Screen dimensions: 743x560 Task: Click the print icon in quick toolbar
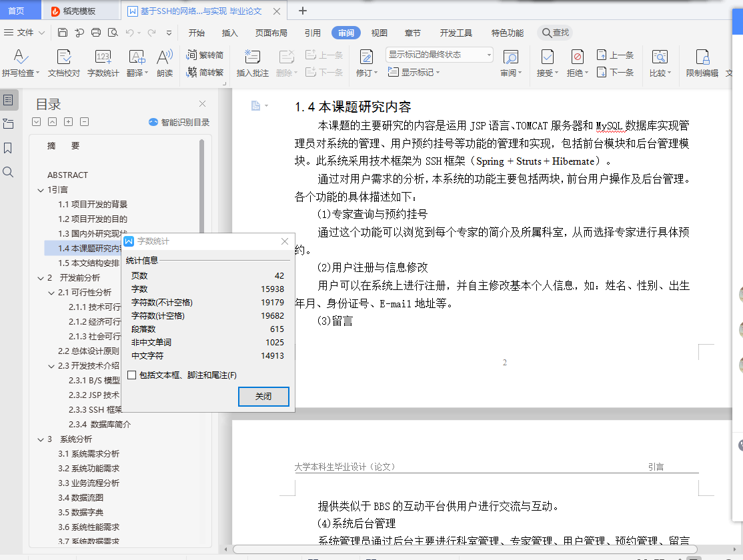pos(96,33)
